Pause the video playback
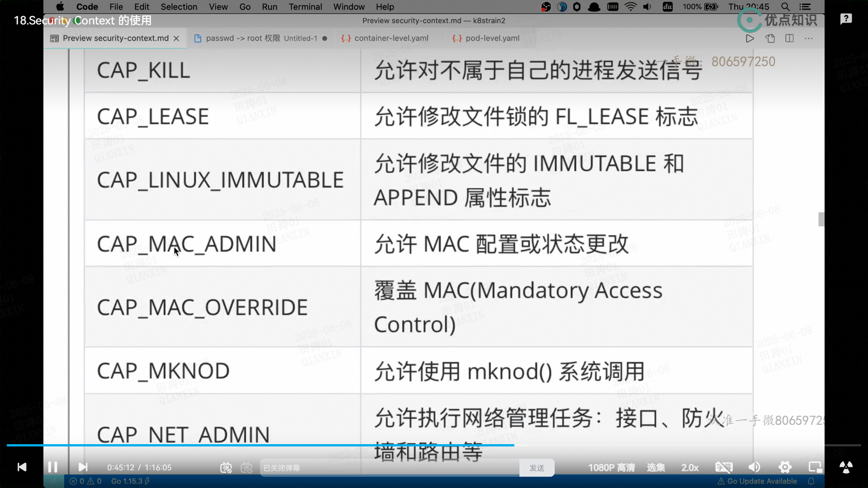Screen dimensions: 868x488 coord(52,467)
